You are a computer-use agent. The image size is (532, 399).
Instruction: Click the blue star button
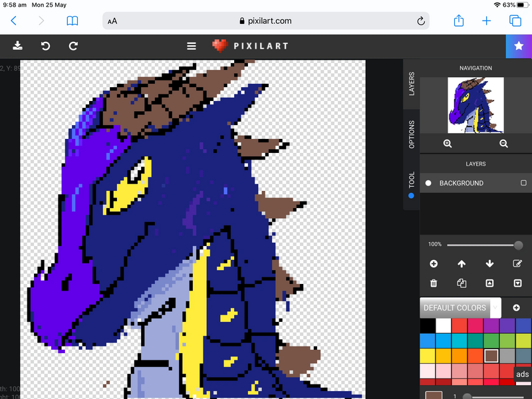click(x=519, y=46)
